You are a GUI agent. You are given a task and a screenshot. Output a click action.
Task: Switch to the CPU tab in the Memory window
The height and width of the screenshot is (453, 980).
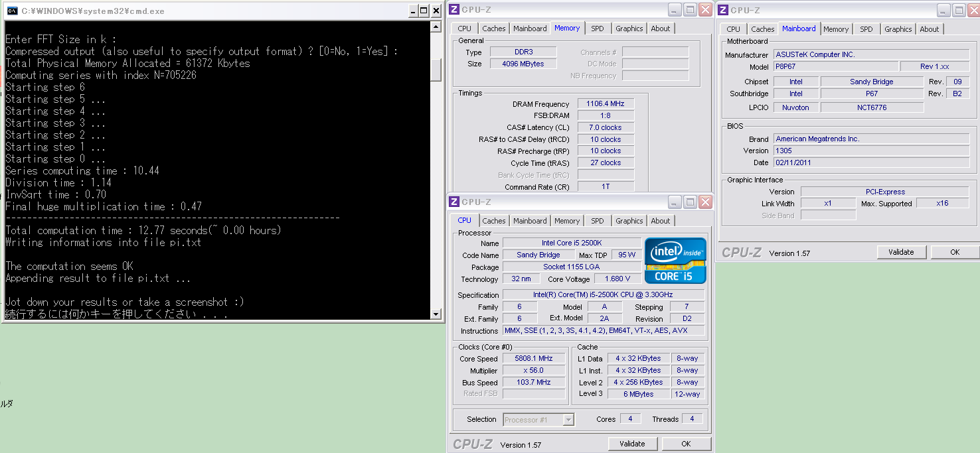click(x=465, y=29)
